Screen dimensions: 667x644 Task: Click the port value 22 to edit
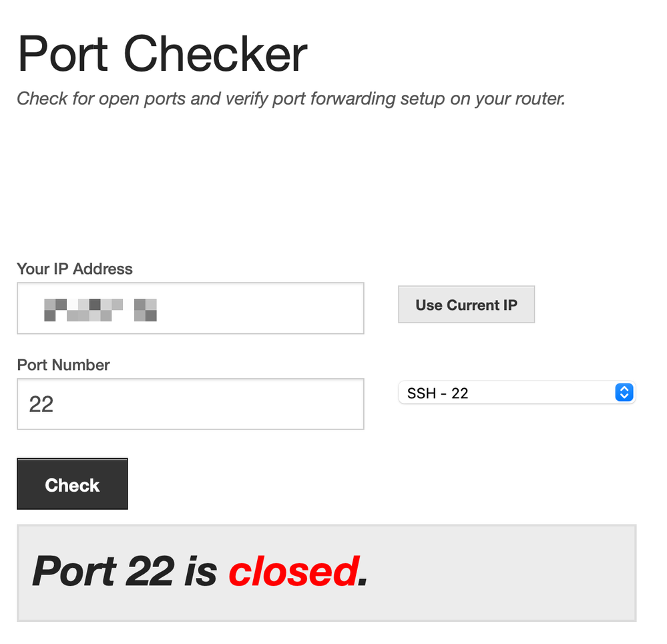point(41,404)
